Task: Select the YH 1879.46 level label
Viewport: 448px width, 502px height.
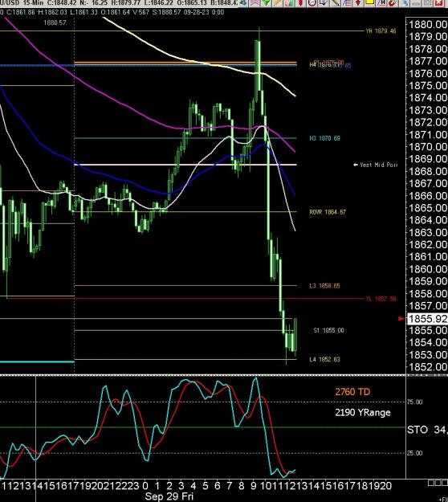Action: click(381, 31)
